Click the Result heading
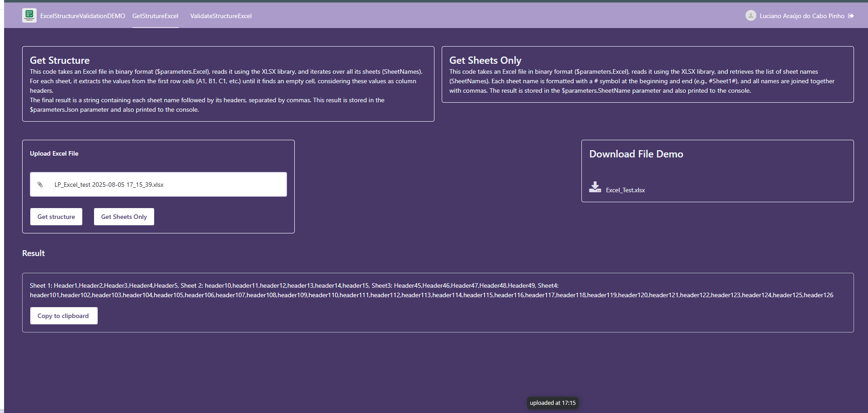This screenshot has height=413, width=868. (x=33, y=253)
